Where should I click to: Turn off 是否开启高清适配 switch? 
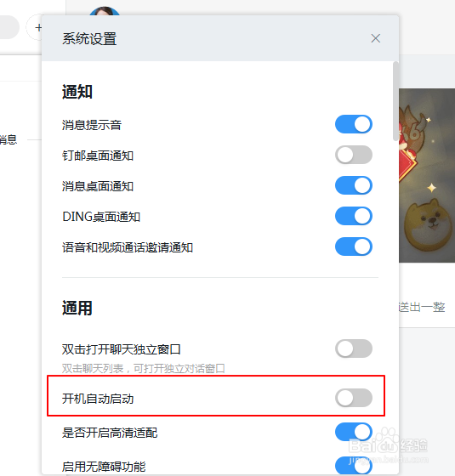point(354,432)
